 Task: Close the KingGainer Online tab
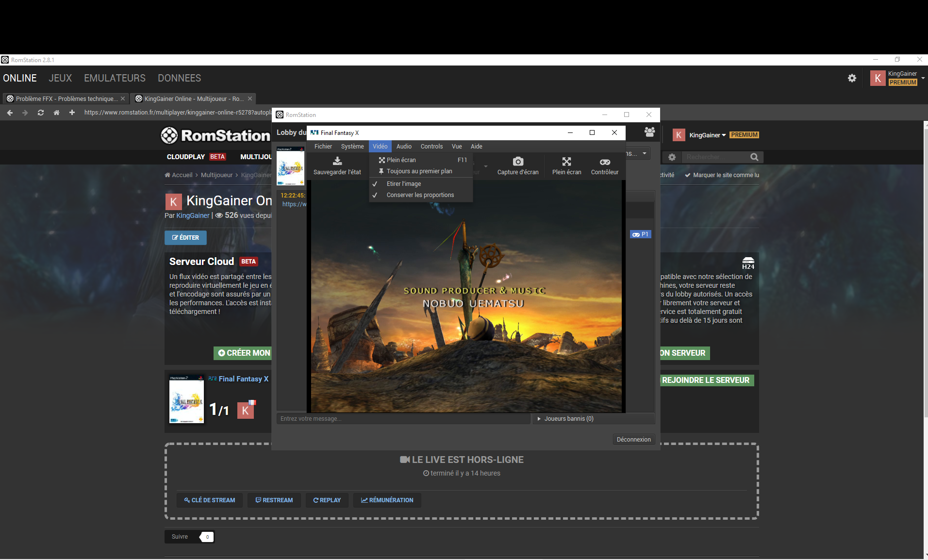pos(250,99)
